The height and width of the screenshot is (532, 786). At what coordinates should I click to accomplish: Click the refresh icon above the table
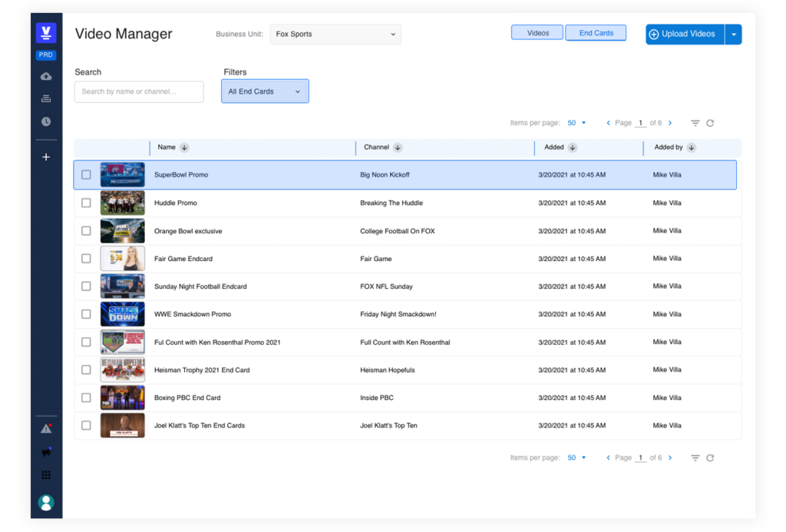(710, 123)
